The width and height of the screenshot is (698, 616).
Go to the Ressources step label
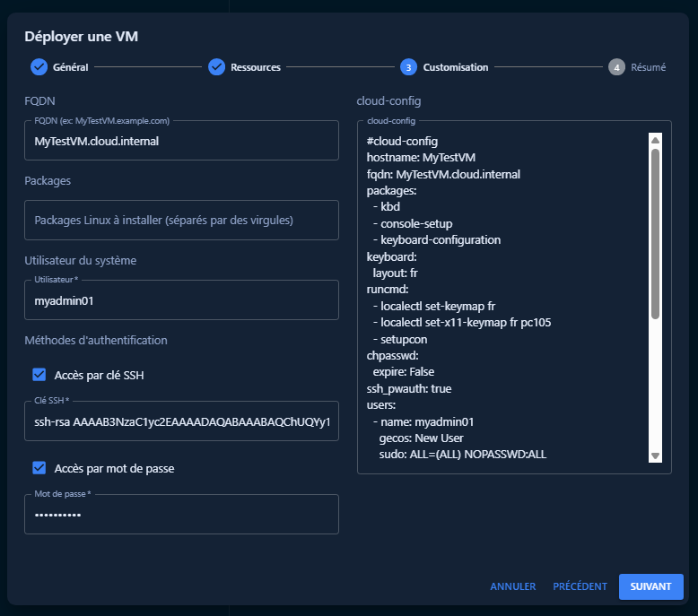tap(256, 67)
